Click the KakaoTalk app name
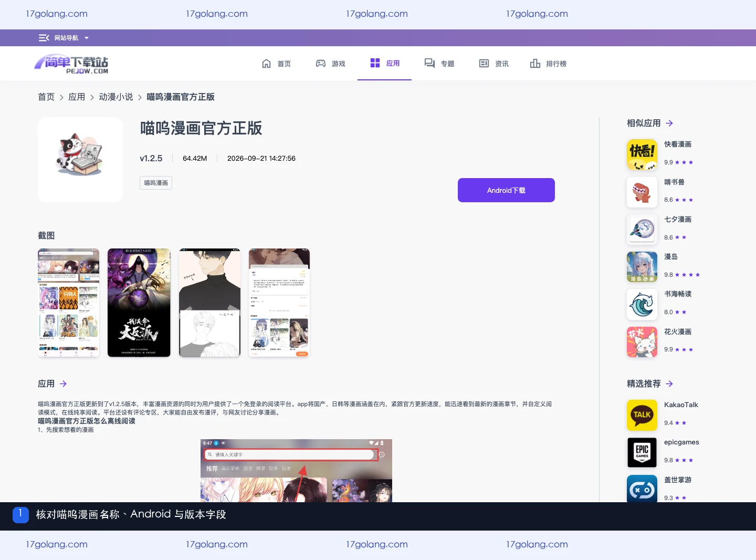The width and height of the screenshot is (756, 560). tap(681, 405)
